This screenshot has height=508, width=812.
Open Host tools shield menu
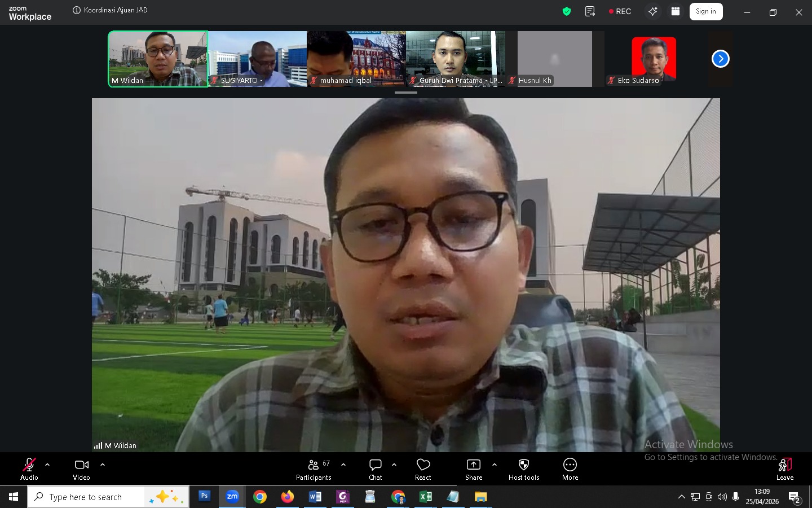[524, 468]
